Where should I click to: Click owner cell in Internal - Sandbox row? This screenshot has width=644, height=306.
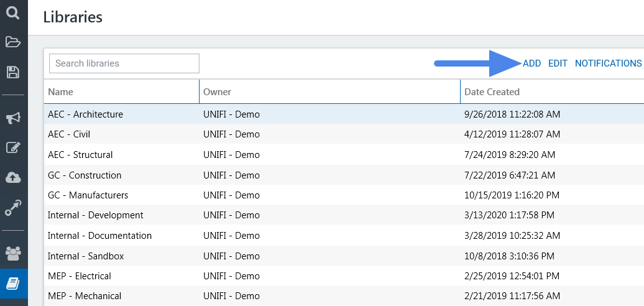(x=232, y=256)
